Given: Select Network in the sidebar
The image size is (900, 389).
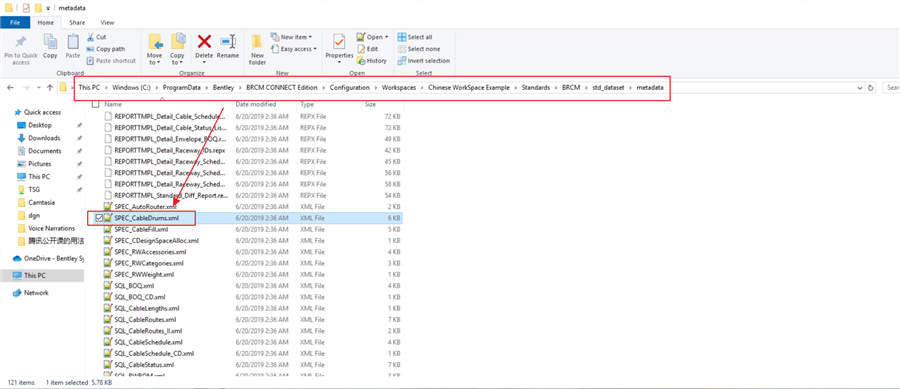Looking at the screenshot, I should coord(36,293).
